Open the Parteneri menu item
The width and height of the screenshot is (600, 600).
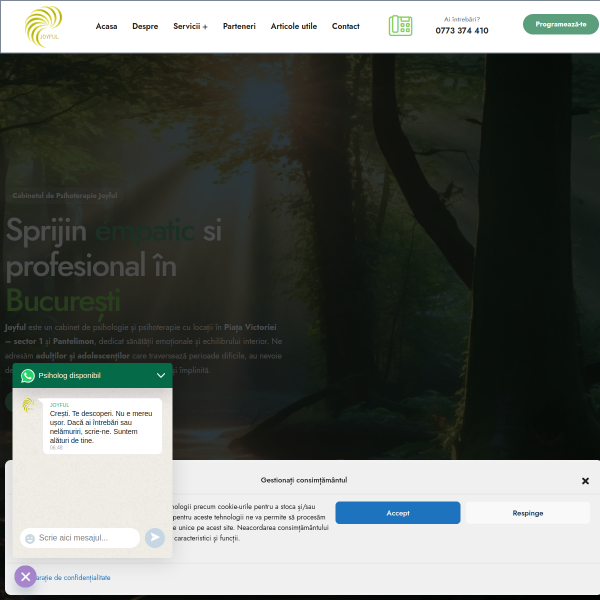point(239,26)
